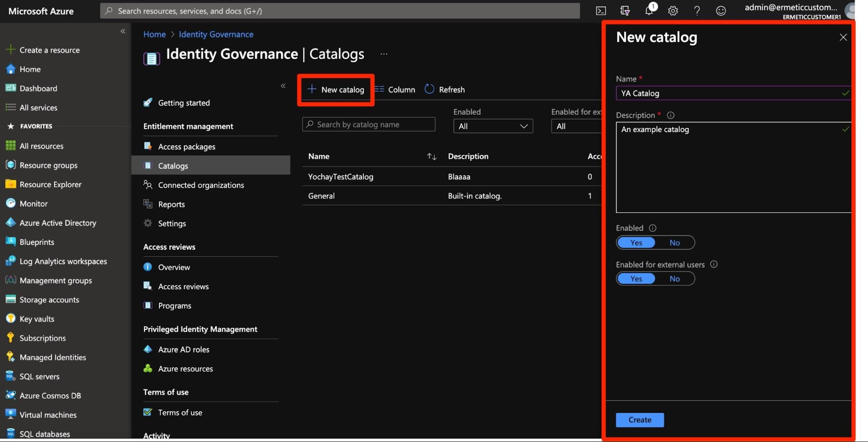Image resolution: width=868 pixels, height=442 pixels.
Task: Click the Name field in New catalog
Action: click(x=733, y=93)
